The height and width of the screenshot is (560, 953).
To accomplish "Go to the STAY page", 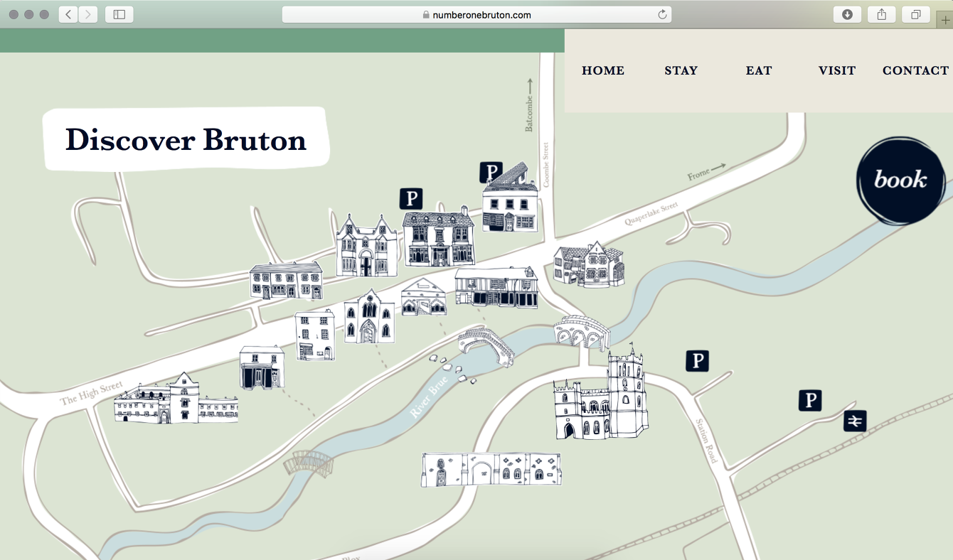I will pyautogui.click(x=681, y=70).
